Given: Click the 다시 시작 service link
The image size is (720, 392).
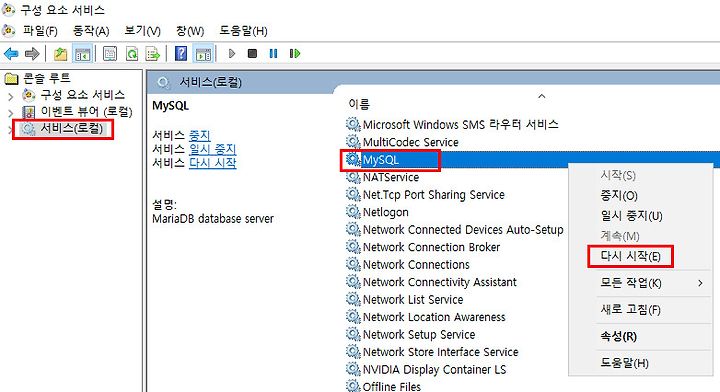Looking at the screenshot, I should point(213,163).
